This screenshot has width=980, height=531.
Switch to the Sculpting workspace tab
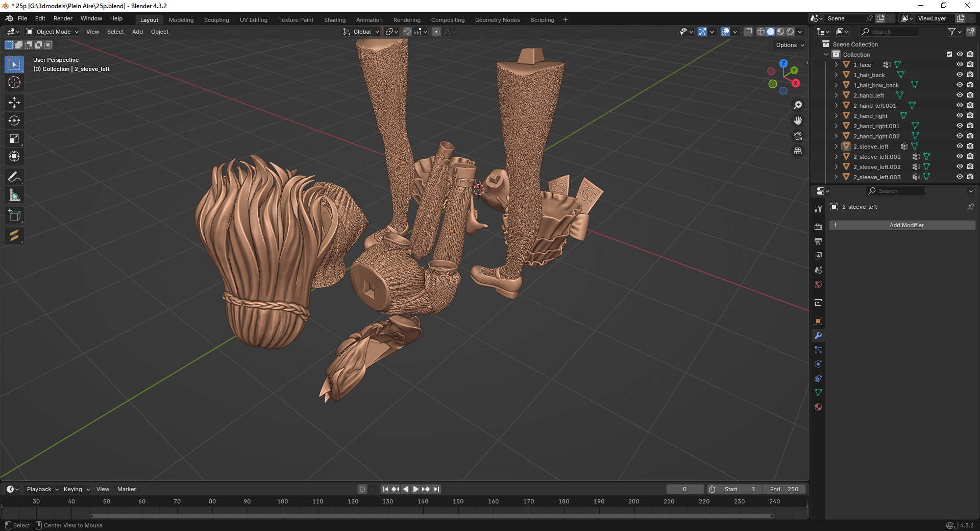216,20
